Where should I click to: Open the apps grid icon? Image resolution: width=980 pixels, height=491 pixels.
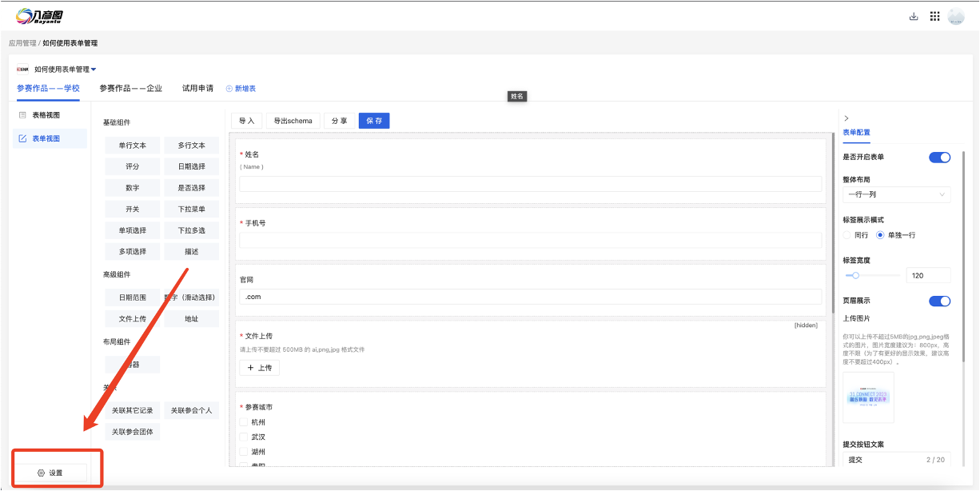(934, 17)
